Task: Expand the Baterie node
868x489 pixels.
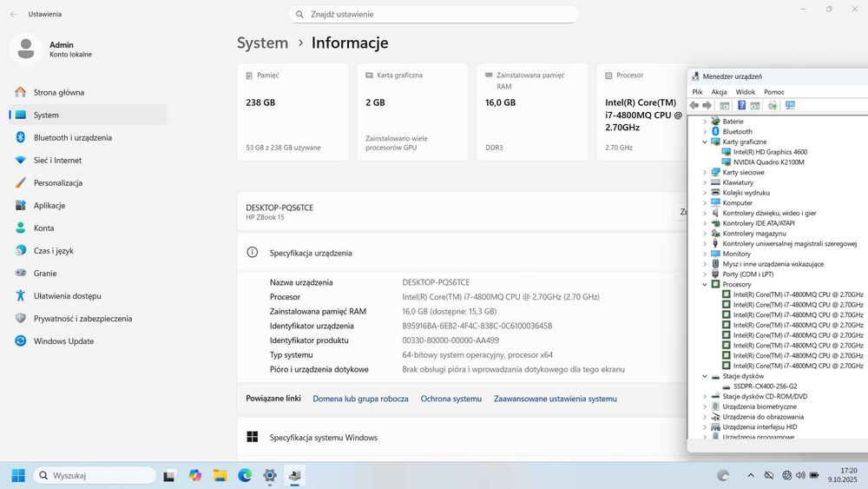Action: [x=705, y=122]
